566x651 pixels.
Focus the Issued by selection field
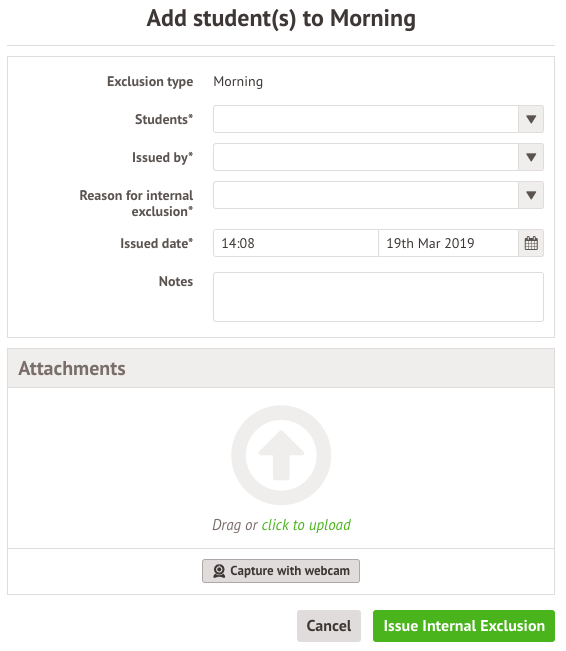[366, 157]
